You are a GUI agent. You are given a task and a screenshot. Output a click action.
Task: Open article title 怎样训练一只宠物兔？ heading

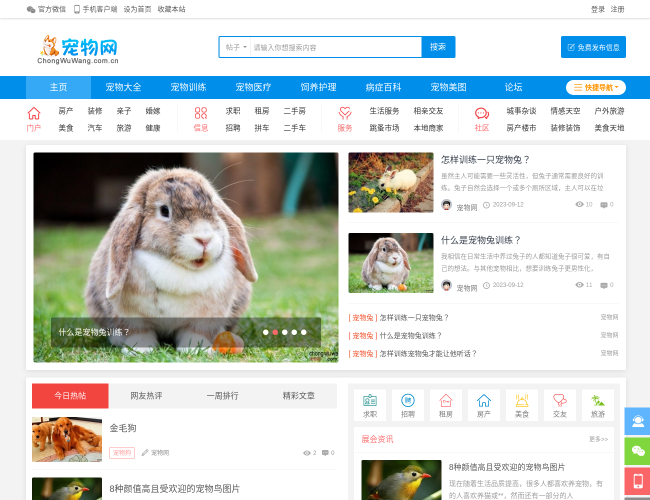pyautogui.click(x=485, y=160)
